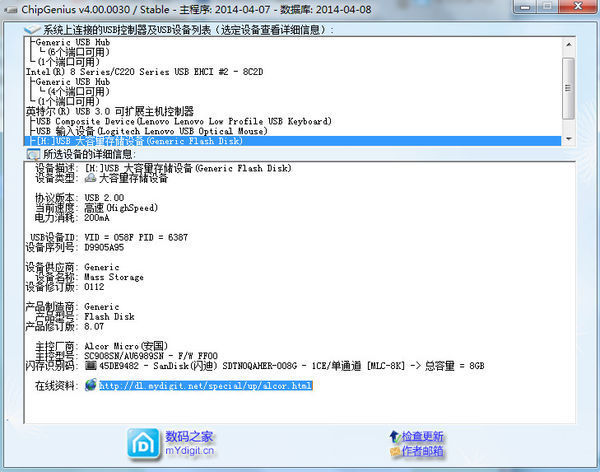Screen dimensions: 600x472
Task: Click the flash chip icon before 45DE9482
Action: (x=91, y=365)
